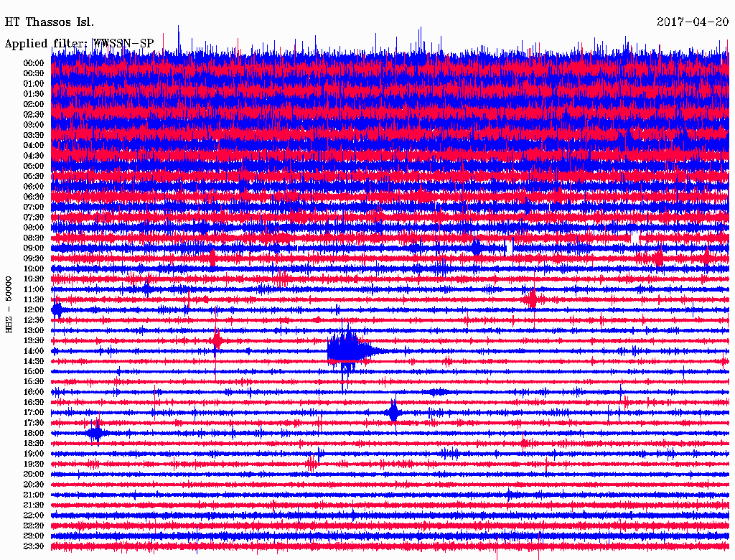Image resolution: width=735 pixels, height=560 pixels.
Task: Click the small blue event on the 11:00 trace
Action: coord(146,289)
